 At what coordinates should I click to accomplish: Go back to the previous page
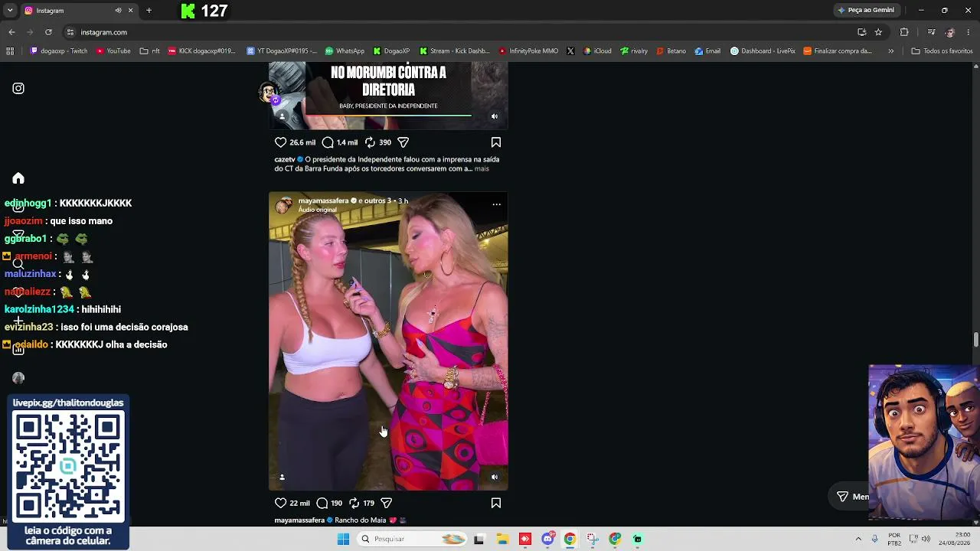click(11, 32)
